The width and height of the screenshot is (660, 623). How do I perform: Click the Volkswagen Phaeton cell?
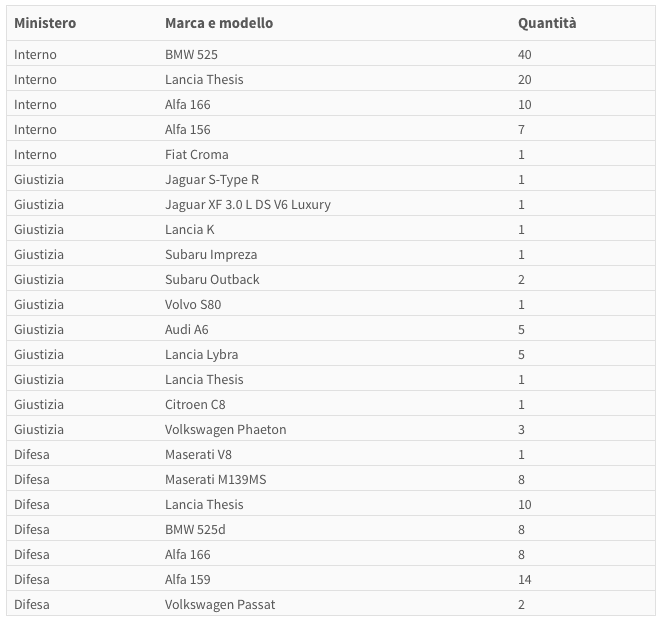click(x=226, y=429)
